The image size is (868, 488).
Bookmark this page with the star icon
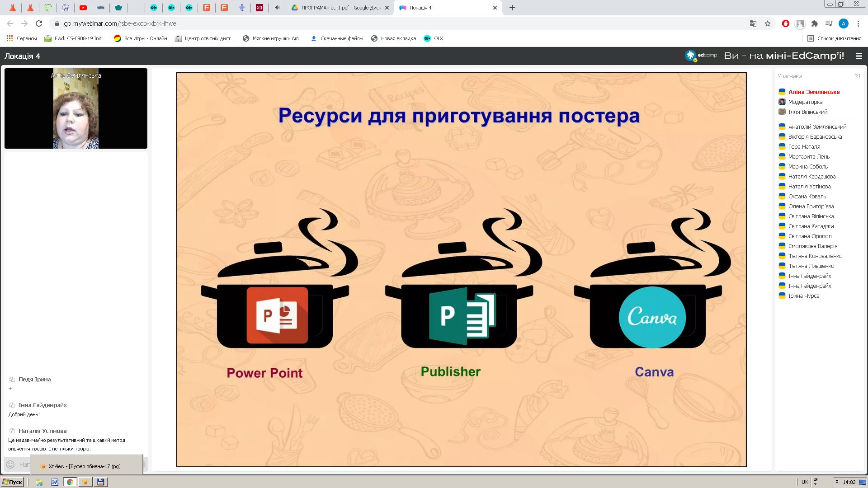[768, 23]
